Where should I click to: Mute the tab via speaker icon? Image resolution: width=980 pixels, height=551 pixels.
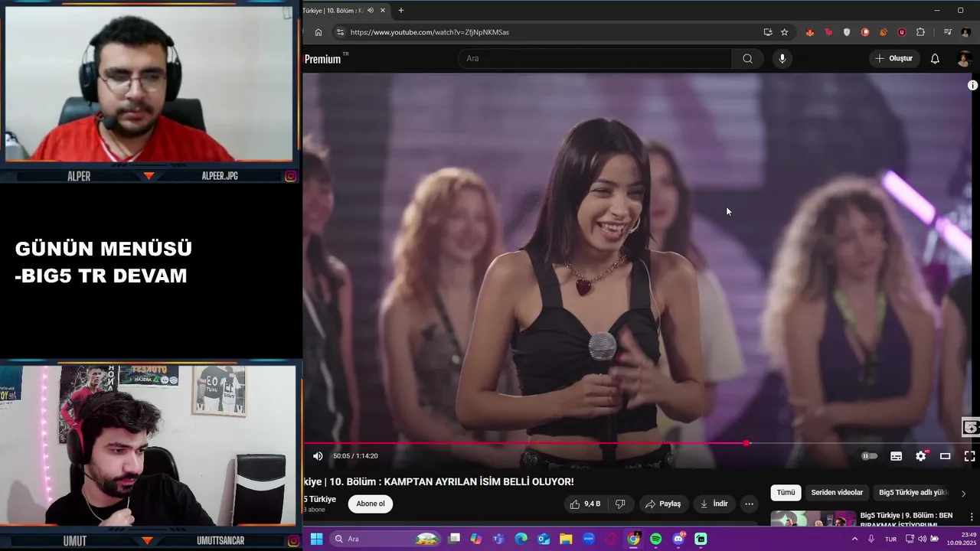371,11
